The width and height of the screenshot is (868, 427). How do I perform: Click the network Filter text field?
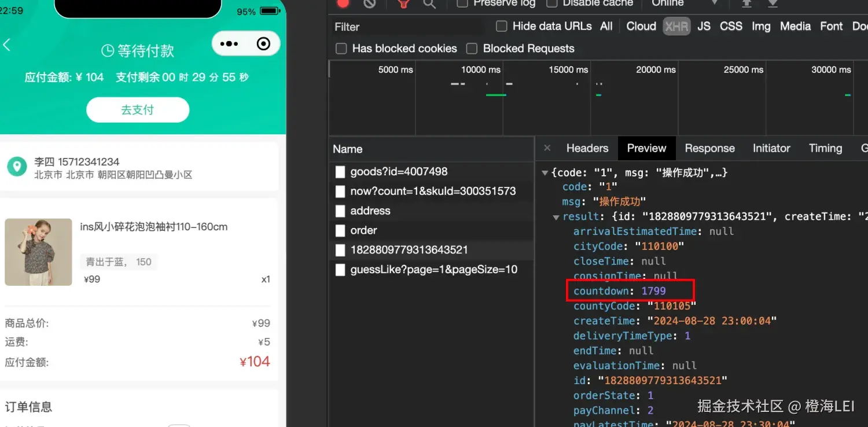click(x=409, y=27)
